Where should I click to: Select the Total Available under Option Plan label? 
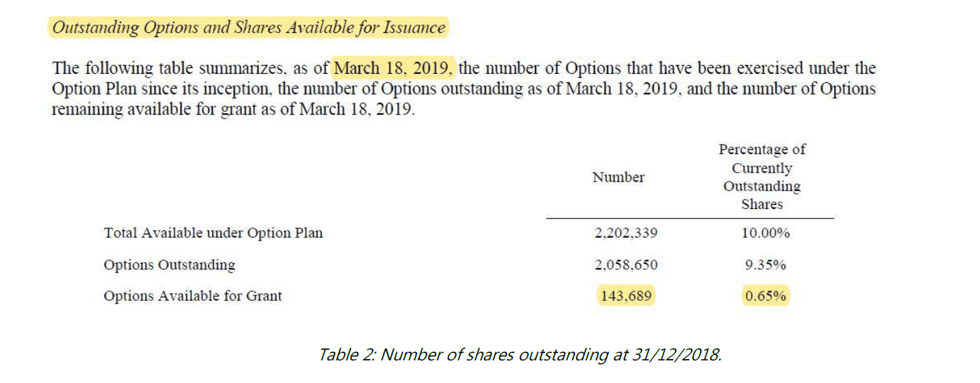(x=213, y=233)
